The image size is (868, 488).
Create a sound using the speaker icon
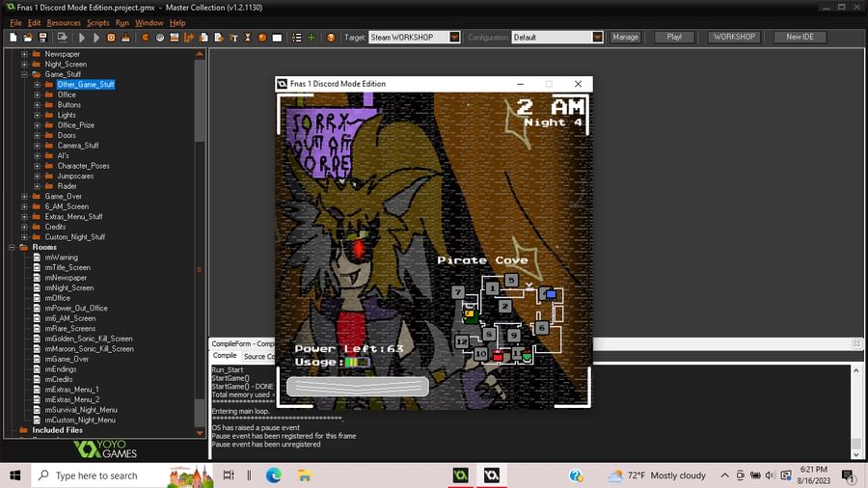[160, 38]
